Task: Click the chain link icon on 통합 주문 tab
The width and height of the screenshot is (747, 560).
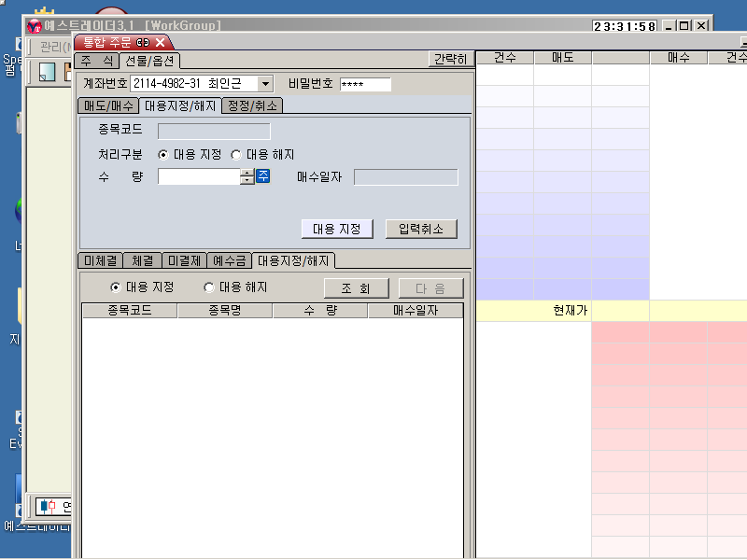Action: (x=143, y=42)
